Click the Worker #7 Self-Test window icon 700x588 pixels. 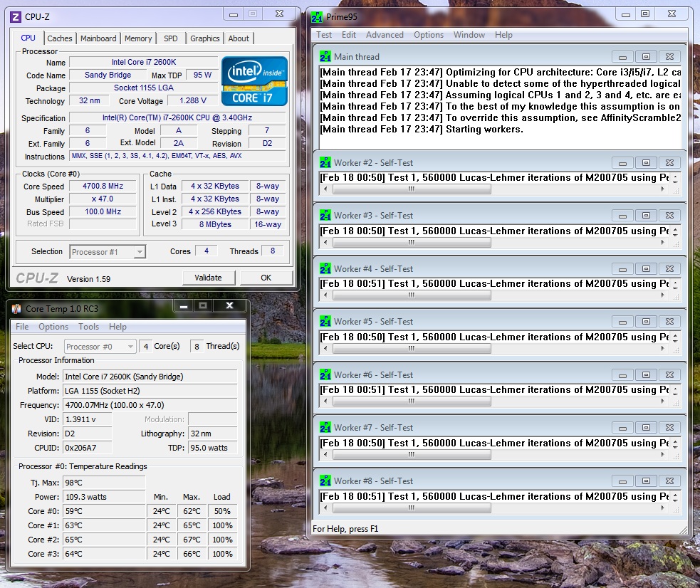(x=325, y=428)
